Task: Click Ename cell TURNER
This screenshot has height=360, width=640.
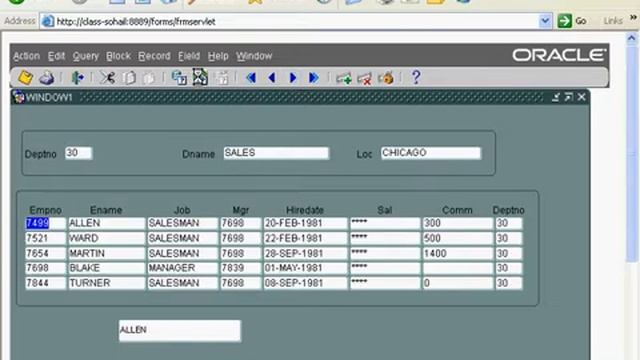Action: click(x=106, y=283)
